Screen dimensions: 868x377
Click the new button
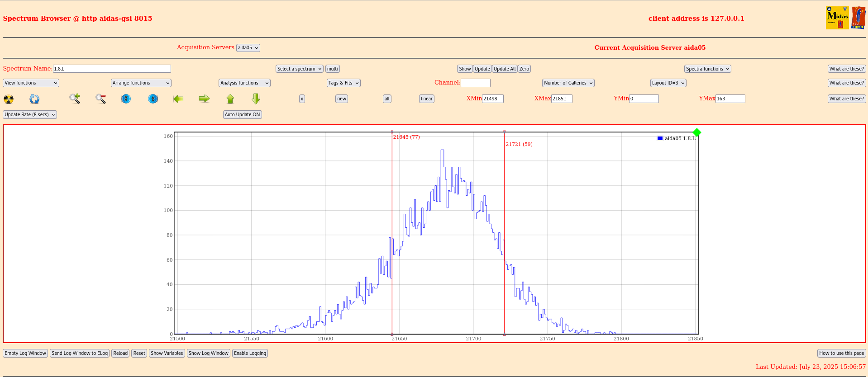coord(342,99)
